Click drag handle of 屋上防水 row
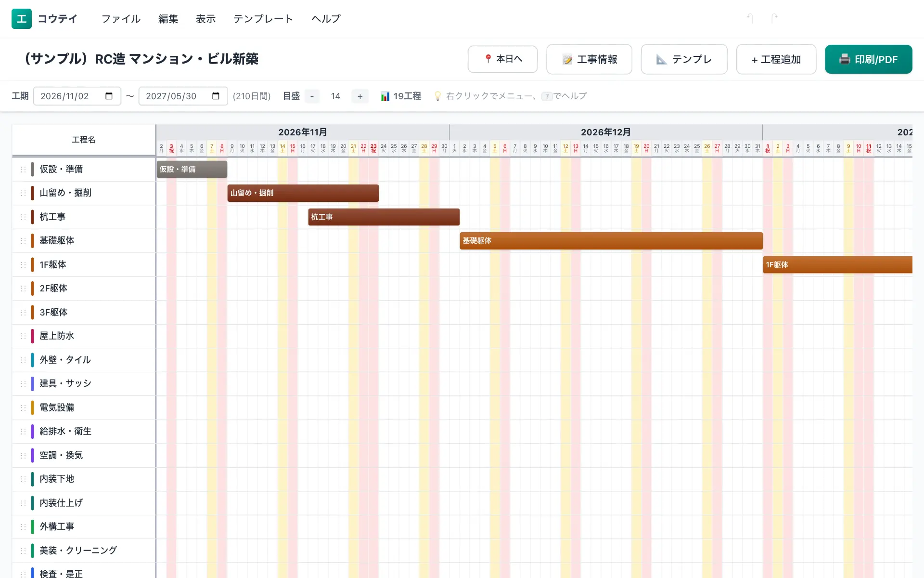 (x=23, y=336)
